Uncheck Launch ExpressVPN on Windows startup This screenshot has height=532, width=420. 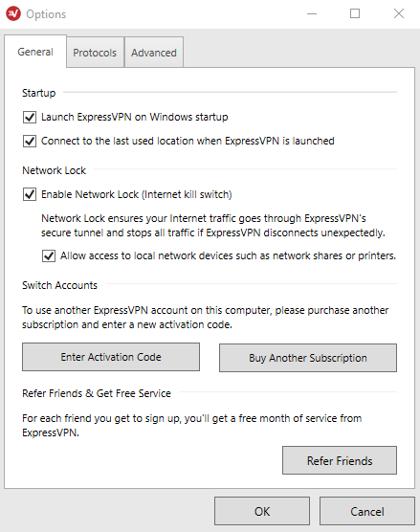tap(30, 117)
